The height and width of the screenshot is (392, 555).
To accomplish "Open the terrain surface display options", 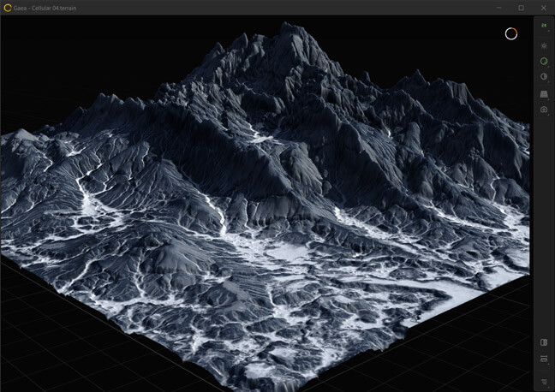I will click(x=544, y=93).
